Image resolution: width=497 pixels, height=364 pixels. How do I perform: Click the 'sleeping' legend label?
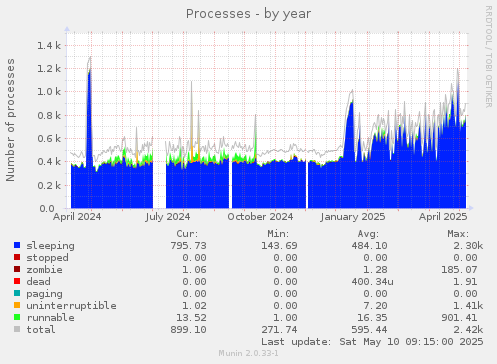pos(50,246)
